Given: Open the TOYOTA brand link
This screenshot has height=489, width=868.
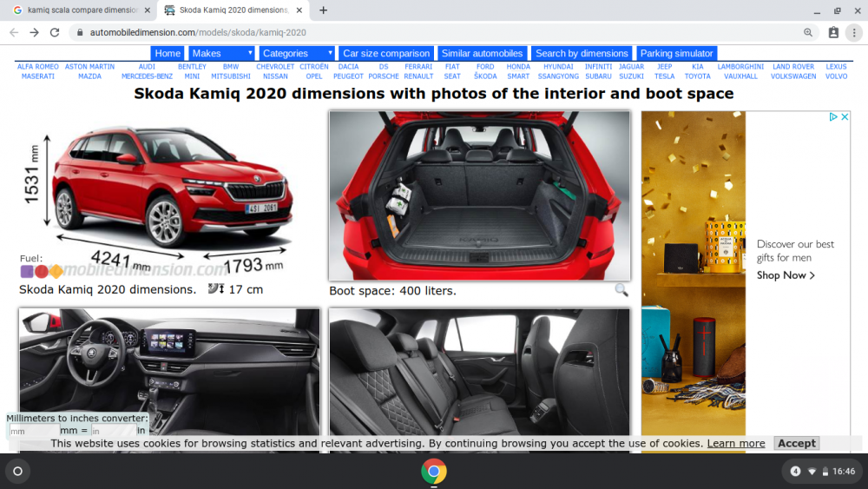Looking at the screenshot, I should pos(697,76).
